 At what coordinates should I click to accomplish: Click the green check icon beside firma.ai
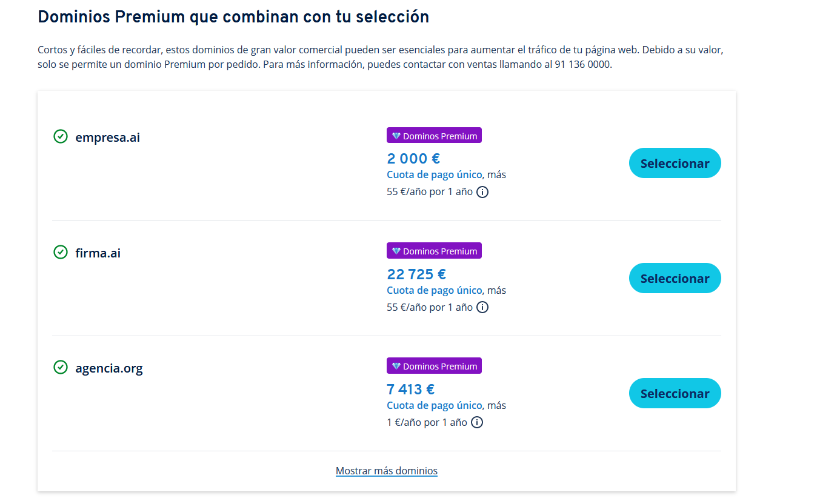click(61, 252)
